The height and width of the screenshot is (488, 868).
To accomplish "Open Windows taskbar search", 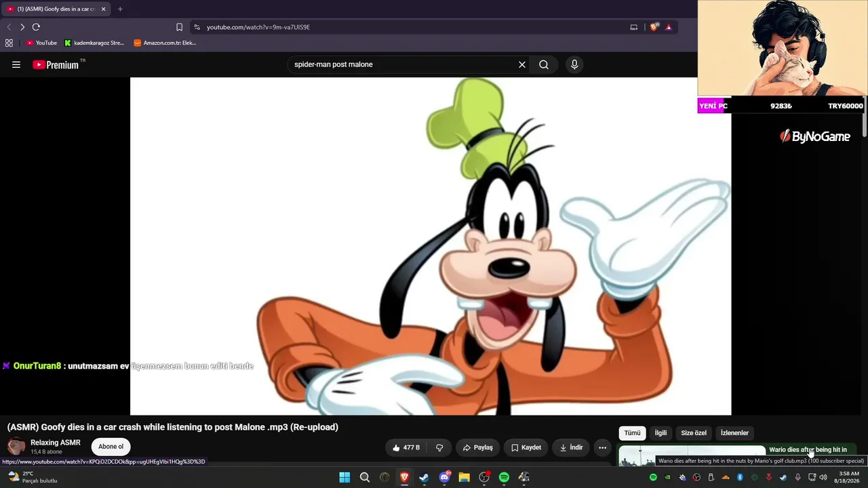I will 365,477.
